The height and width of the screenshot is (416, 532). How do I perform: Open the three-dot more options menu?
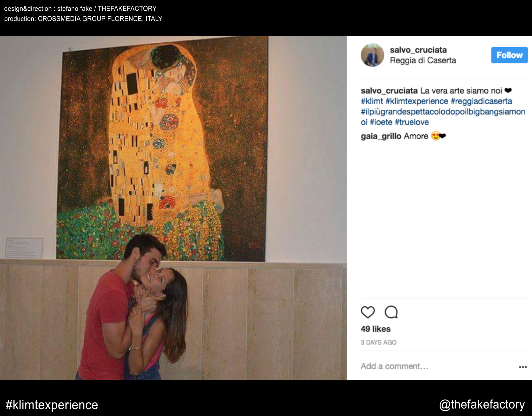click(x=523, y=367)
